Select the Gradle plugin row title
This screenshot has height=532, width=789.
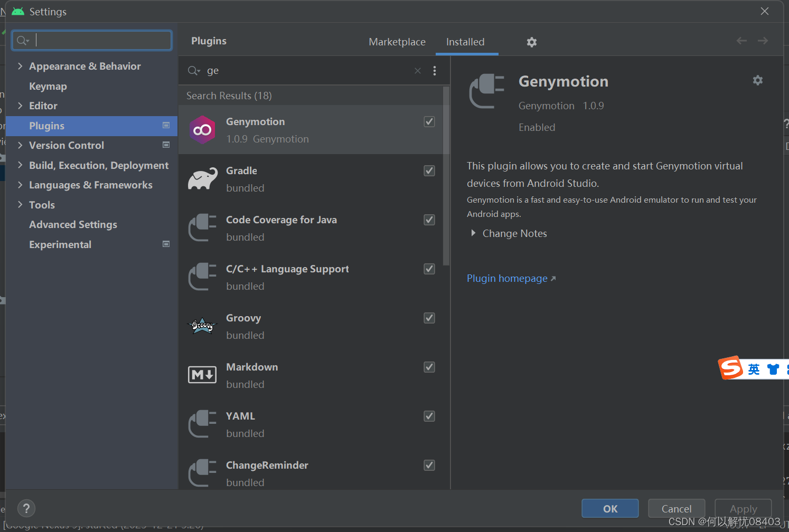[241, 170]
